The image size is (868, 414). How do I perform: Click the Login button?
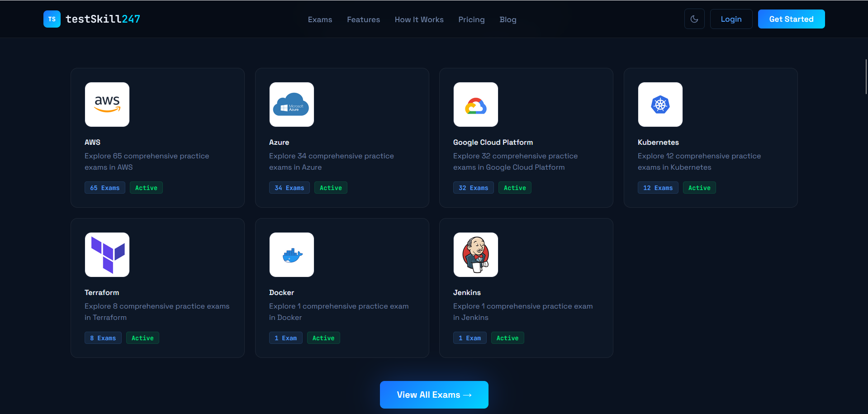click(730, 19)
